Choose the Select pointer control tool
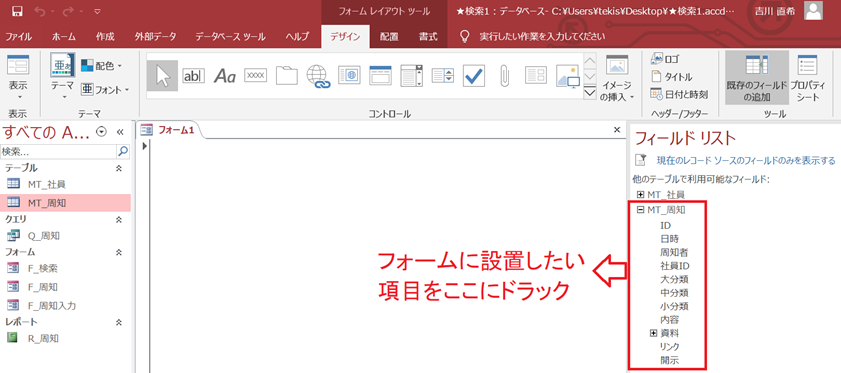The width and height of the screenshot is (841, 373). [163, 76]
